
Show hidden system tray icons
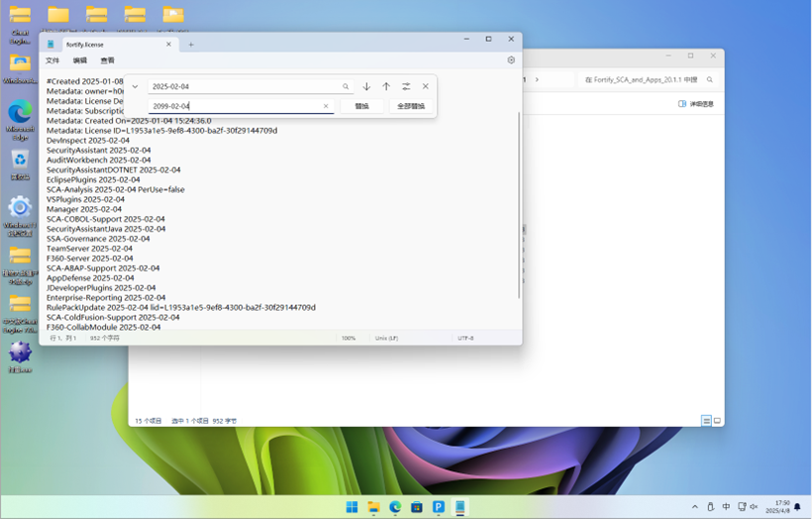[x=695, y=506]
